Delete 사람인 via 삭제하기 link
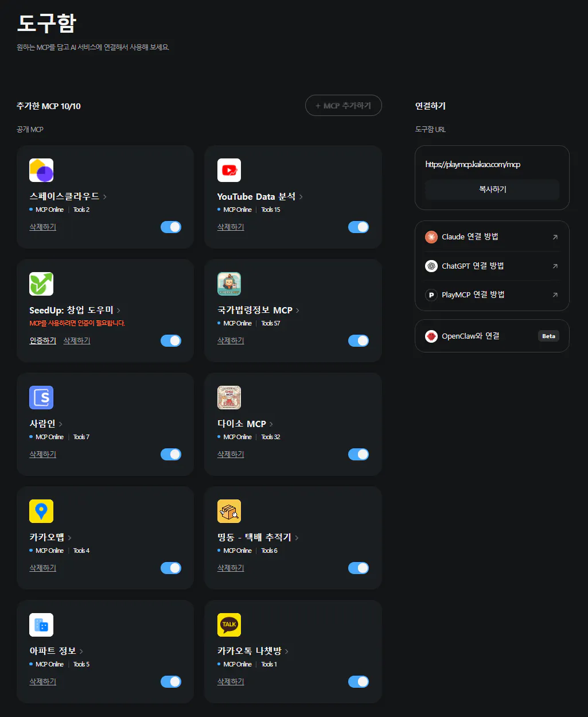Viewport: 588px width, 717px height. [43, 455]
